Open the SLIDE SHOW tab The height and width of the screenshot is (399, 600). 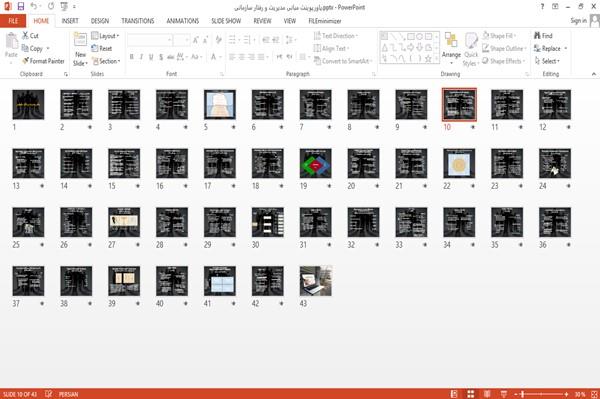(x=226, y=21)
